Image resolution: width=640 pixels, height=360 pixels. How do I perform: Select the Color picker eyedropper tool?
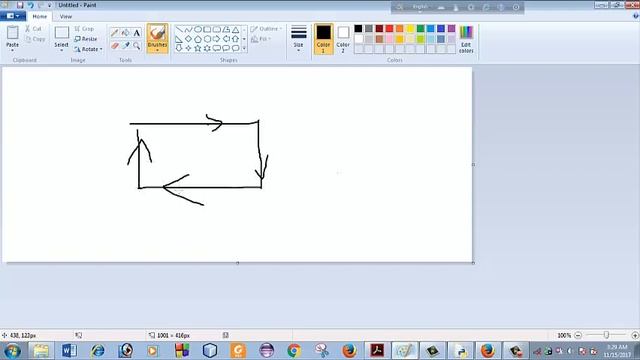[x=126, y=46]
